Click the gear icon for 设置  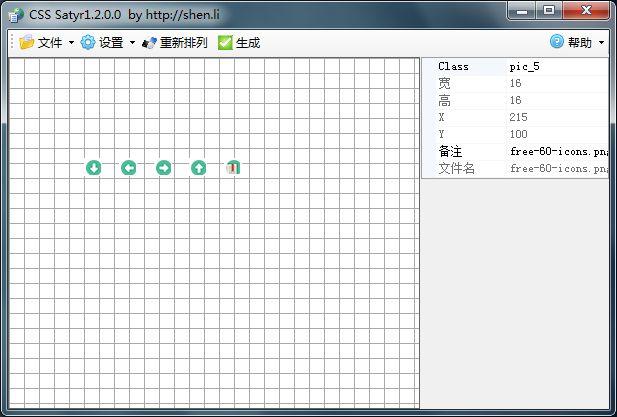(x=88, y=43)
